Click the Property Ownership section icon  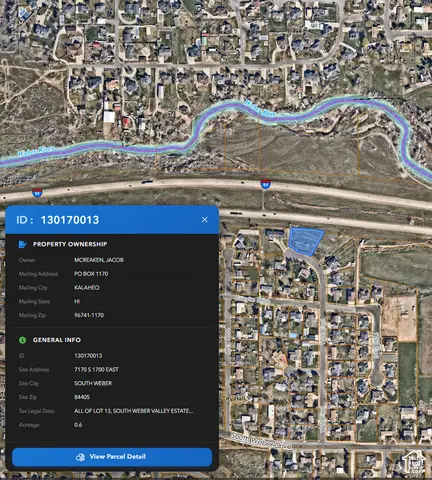click(22, 244)
